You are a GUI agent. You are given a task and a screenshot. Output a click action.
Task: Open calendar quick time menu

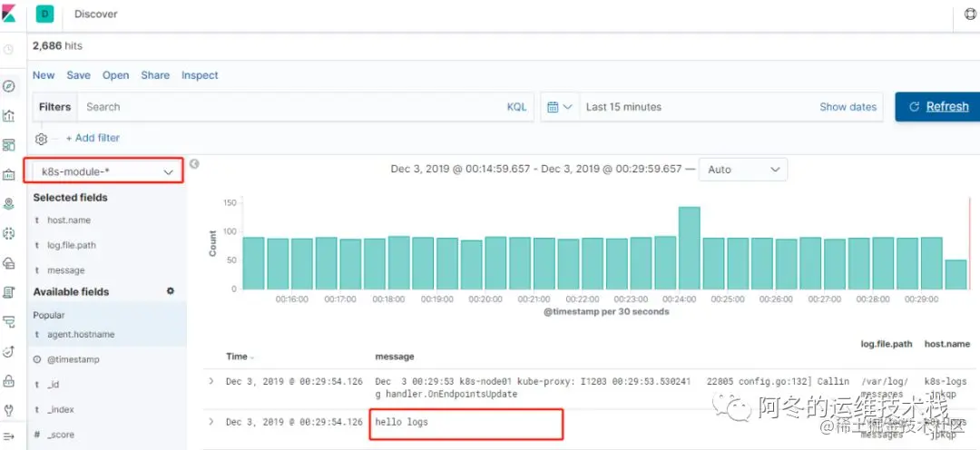click(x=559, y=107)
